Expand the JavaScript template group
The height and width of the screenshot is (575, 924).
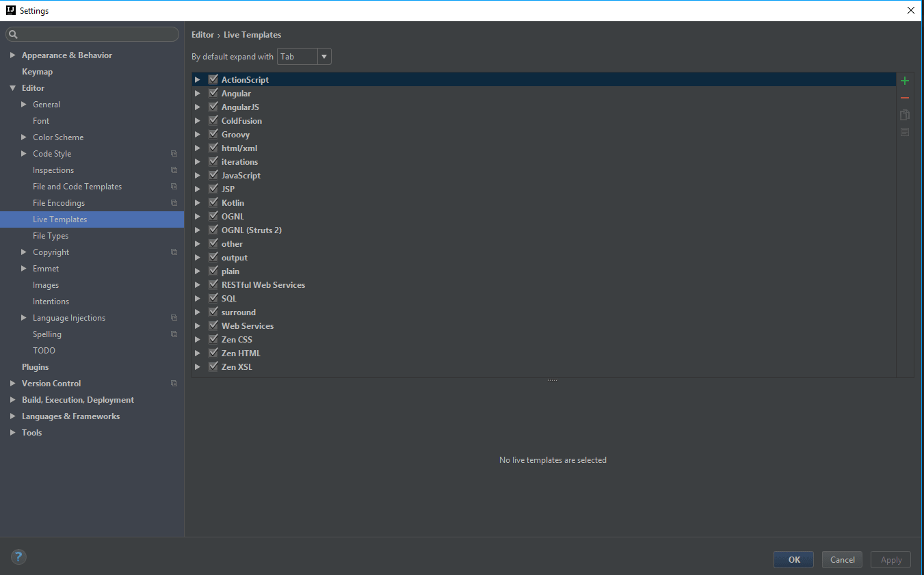point(198,175)
